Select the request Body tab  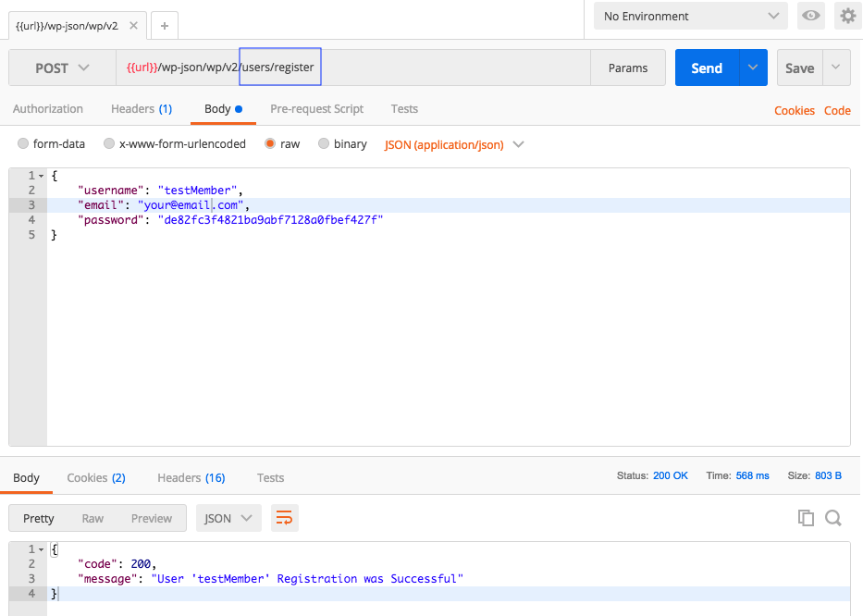click(x=223, y=109)
